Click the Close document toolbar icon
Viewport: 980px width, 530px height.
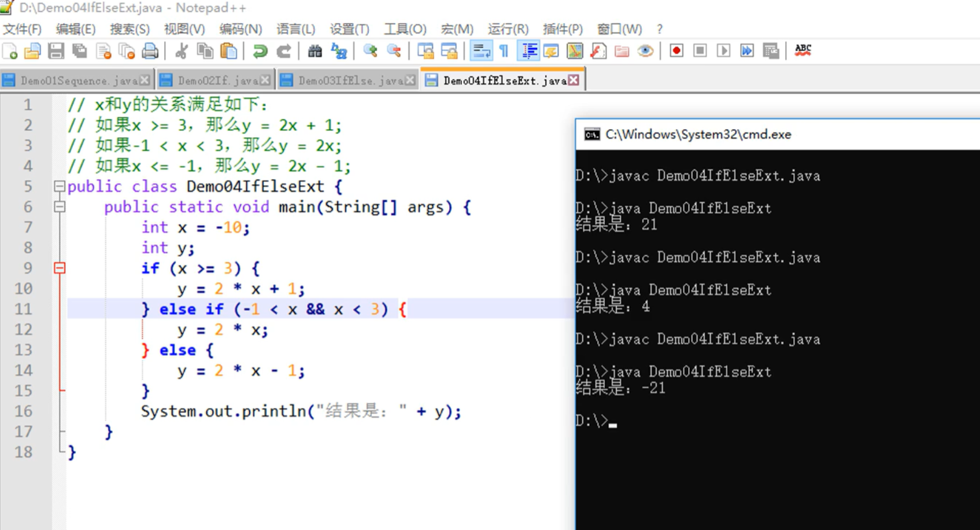(x=103, y=51)
